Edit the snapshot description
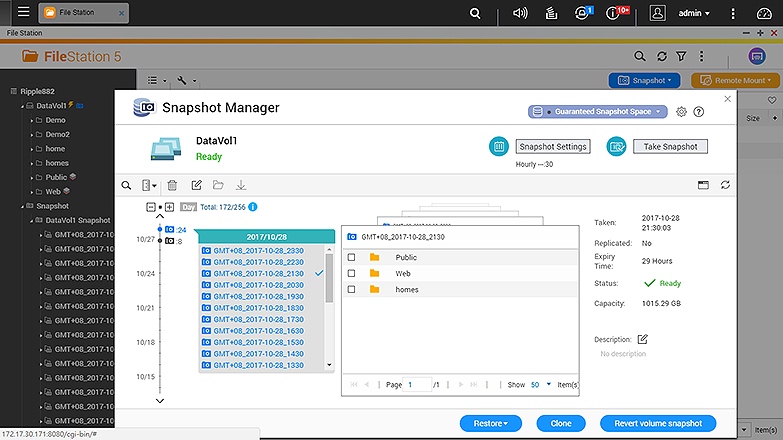This screenshot has height=440, width=783. click(642, 339)
